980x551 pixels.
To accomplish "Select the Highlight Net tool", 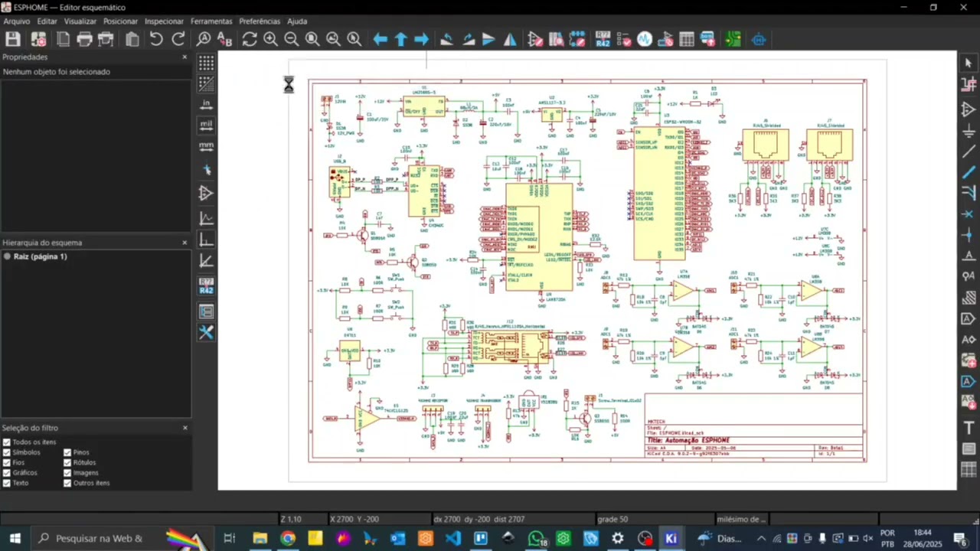I will [x=969, y=83].
